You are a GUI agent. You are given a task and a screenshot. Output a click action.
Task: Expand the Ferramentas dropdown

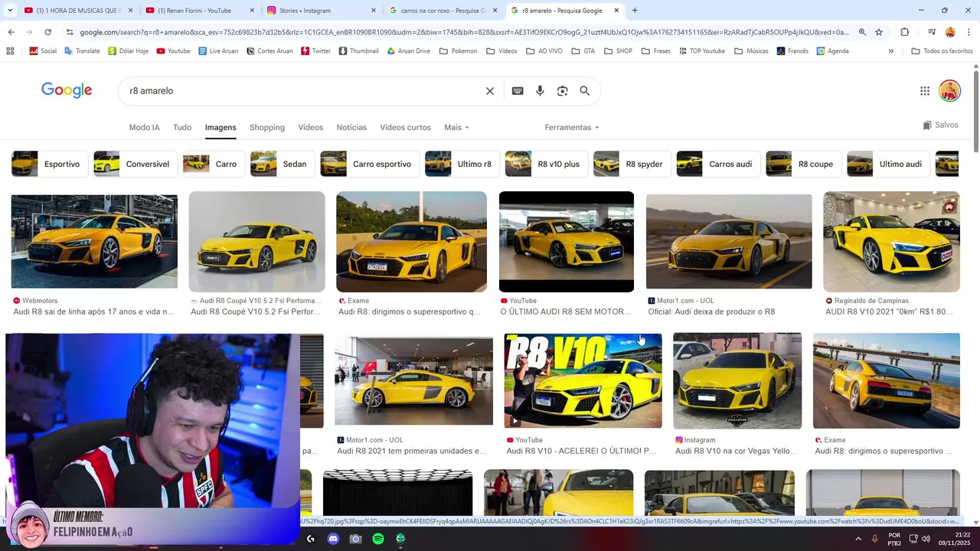point(572,128)
